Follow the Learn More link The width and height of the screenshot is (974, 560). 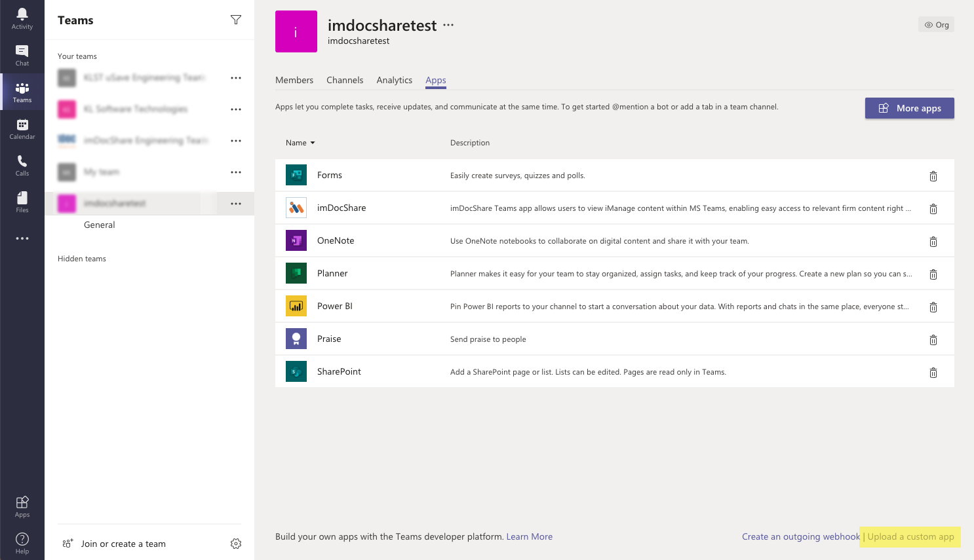(530, 536)
